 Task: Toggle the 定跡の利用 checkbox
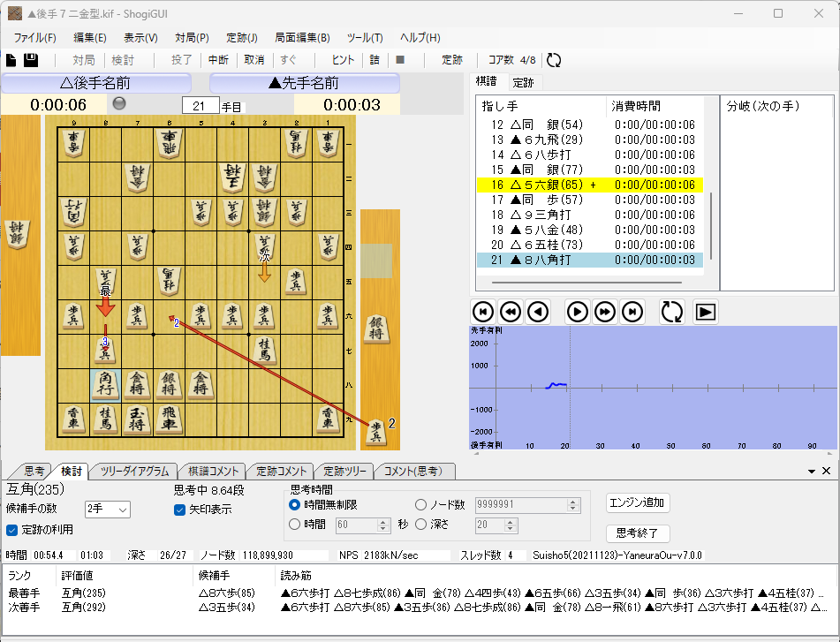[x=11, y=530]
